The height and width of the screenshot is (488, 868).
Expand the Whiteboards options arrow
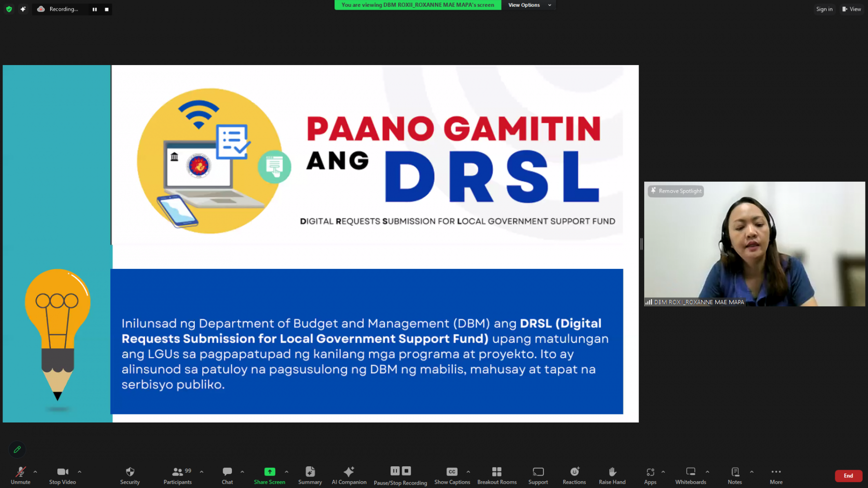pos(707,472)
